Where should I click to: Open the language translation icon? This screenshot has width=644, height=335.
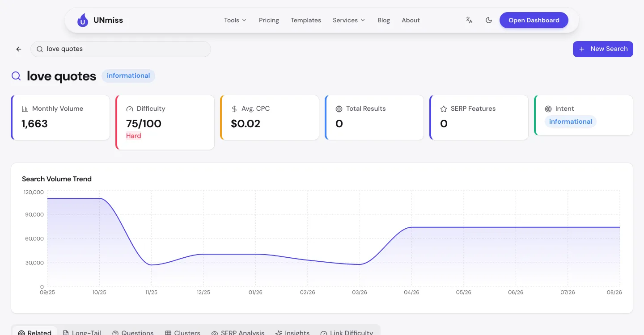tap(469, 20)
